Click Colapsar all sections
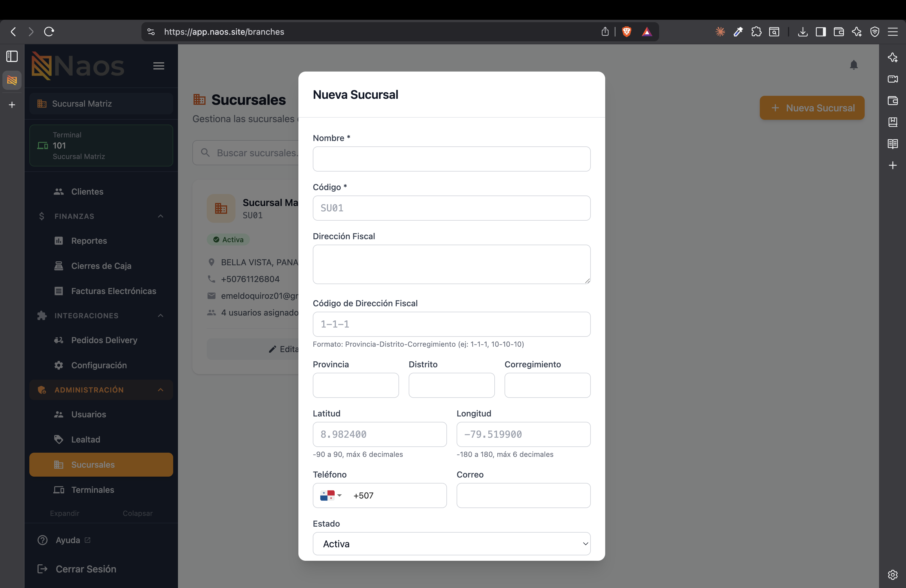Image resolution: width=906 pixels, height=588 pixels. 138,513
